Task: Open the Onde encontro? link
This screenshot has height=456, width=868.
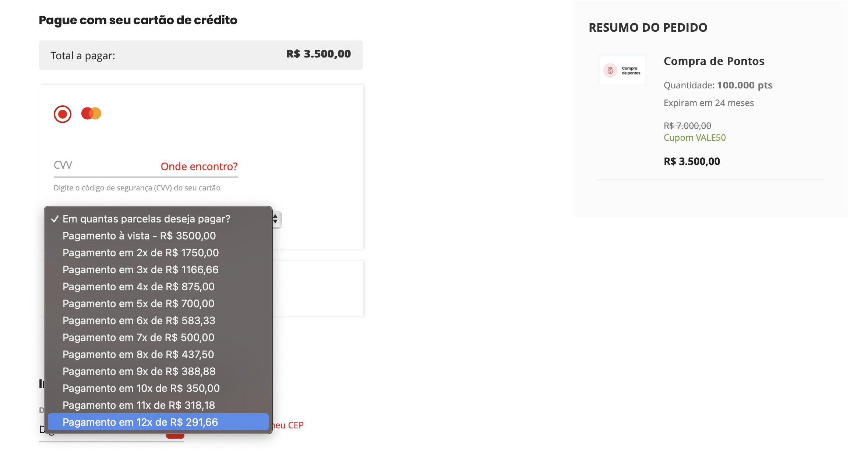Action: click(x=199, y=166)
